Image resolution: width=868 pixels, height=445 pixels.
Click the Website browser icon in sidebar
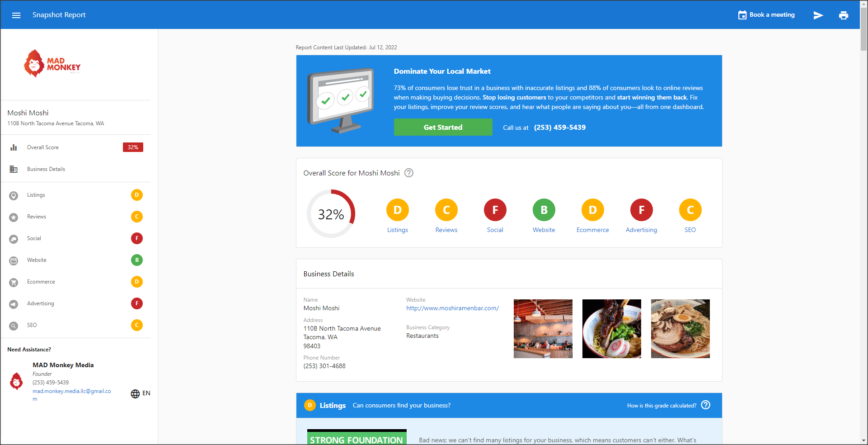(x=14, y=260)
